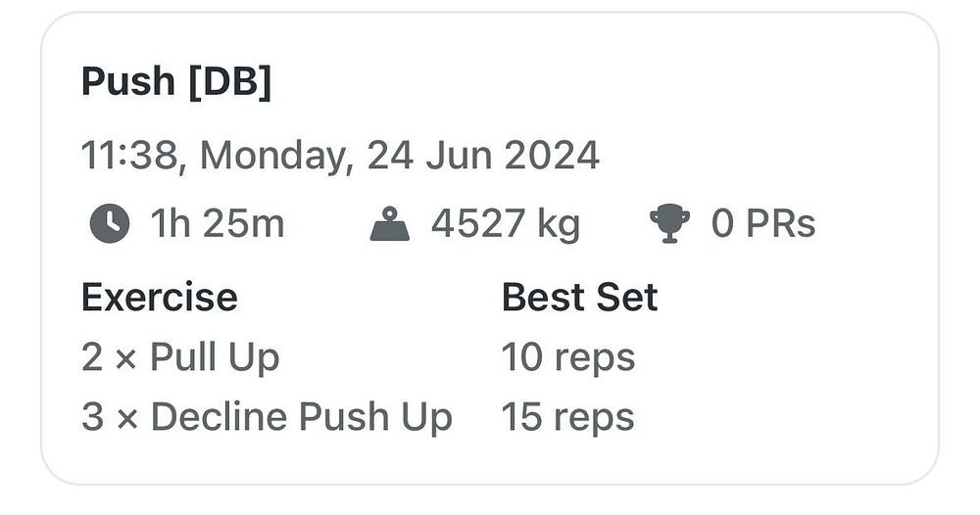Open the Pull Up exercise entry
This screenshot has height=515, width=980.
tap(215, 358)
